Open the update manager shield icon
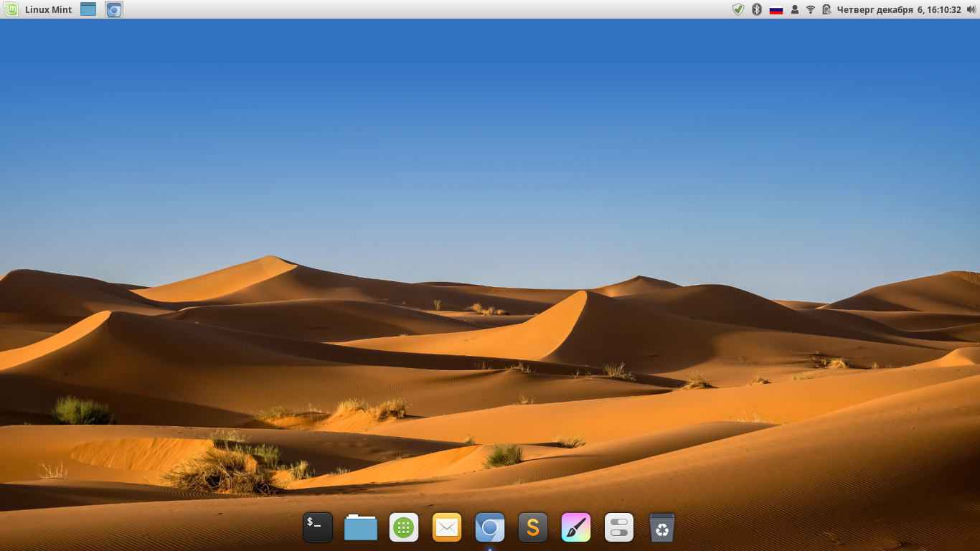980x551 pixels. click(738, 9)
